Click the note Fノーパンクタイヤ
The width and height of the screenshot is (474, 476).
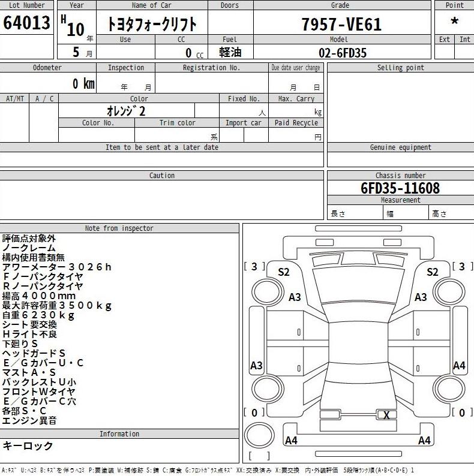click(x=43, y=276)
